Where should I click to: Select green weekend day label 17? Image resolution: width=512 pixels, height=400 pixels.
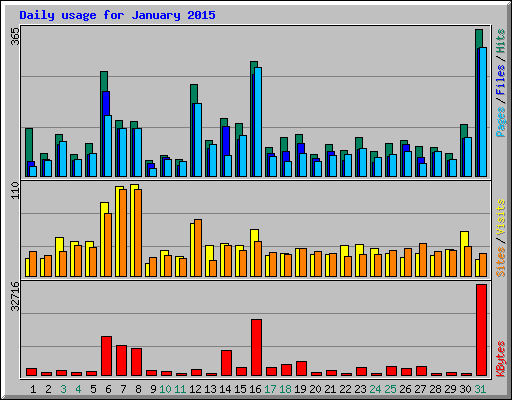(x=270, y=389)
